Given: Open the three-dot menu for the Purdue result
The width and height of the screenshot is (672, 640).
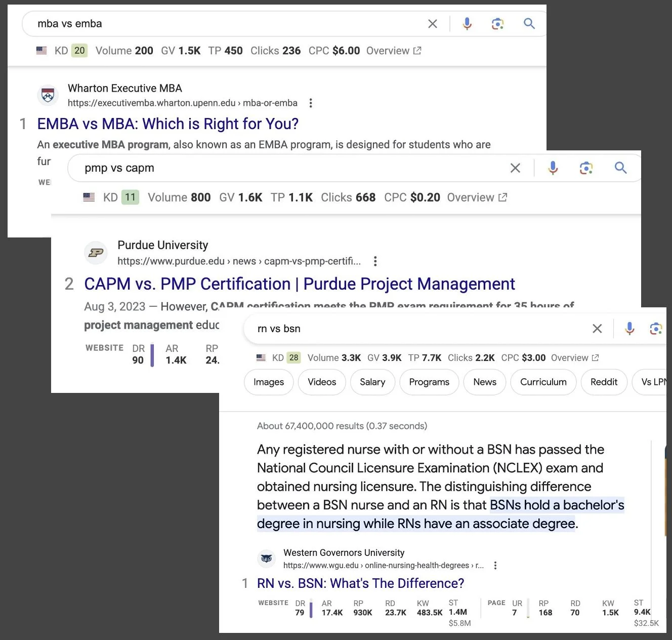Looking at the screenshot, I should point(375,261).
